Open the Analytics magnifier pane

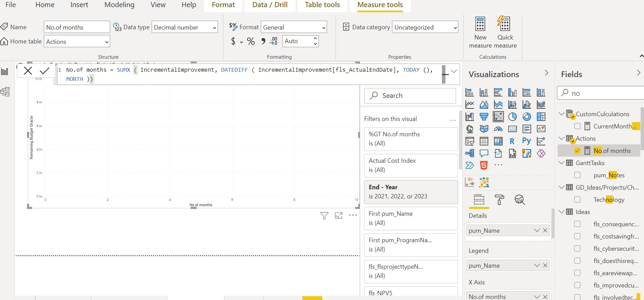[520, 200]
